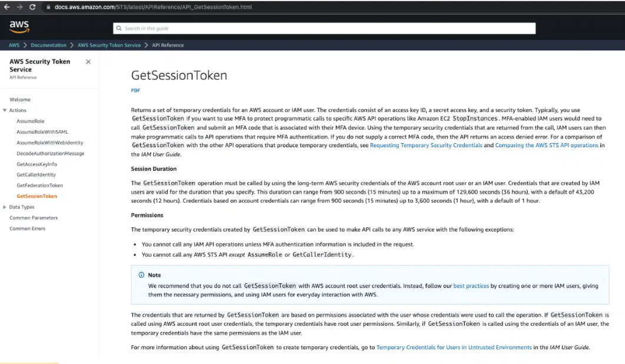
Task: Click the Documentation breadcrumb
Action: point(49,45)
